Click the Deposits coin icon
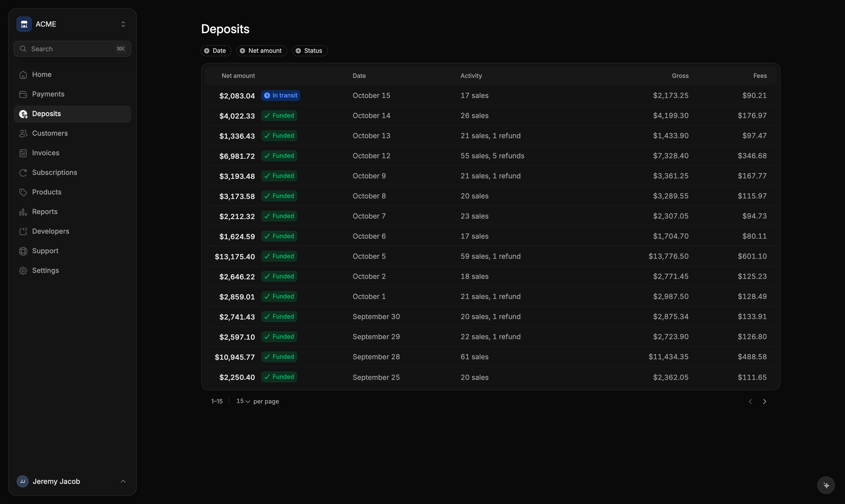Image resolution: width=845 pixels, height=504 pixels. 23,114
